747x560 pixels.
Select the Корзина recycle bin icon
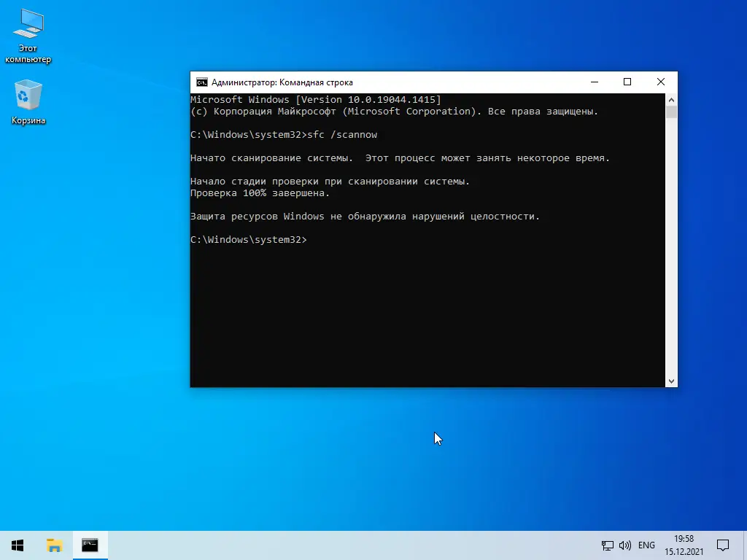[28, 102]
